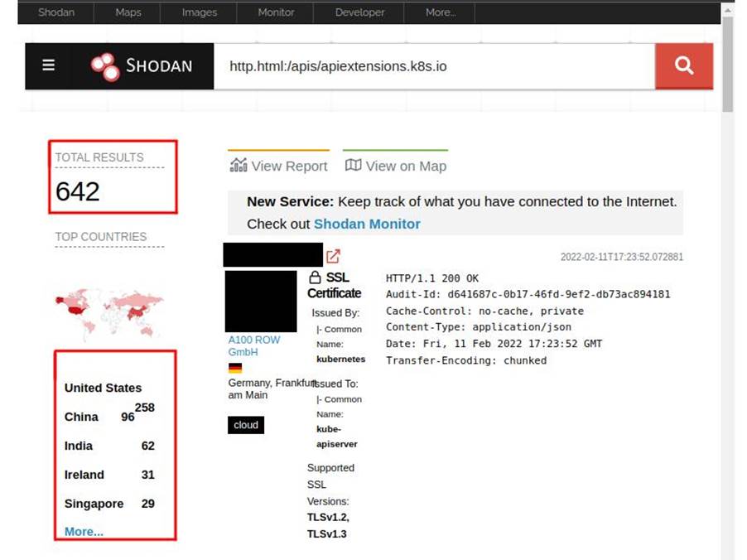Filter results by Ireland
The image size is (747, 560).
(84, 475)
